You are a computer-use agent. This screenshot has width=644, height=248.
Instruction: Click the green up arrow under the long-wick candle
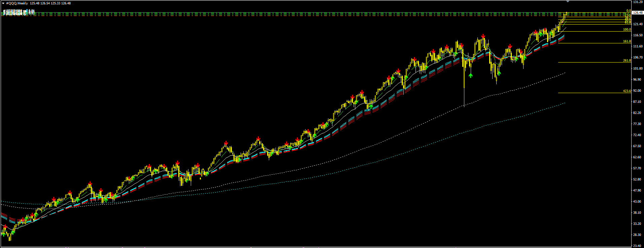click(470, 75)
